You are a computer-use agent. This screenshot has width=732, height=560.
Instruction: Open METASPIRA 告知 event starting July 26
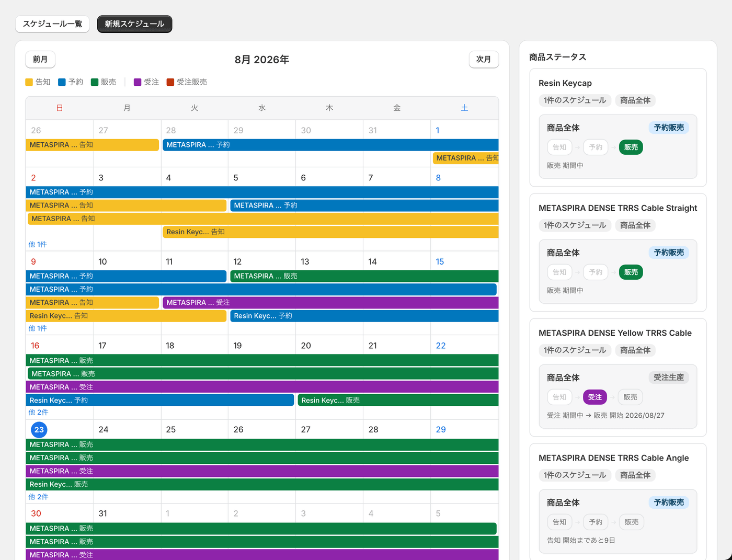[x=92, y=145]
